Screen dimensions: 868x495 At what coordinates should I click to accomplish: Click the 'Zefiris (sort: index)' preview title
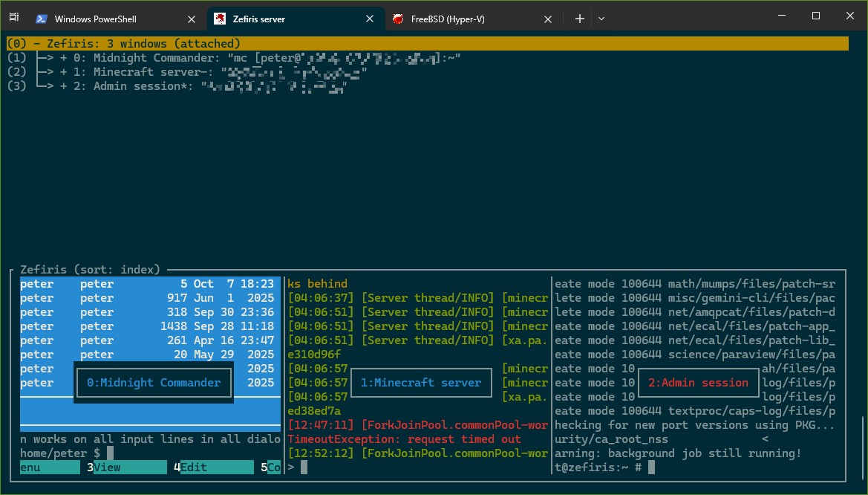pyautogui.click(x=91, y=269)
